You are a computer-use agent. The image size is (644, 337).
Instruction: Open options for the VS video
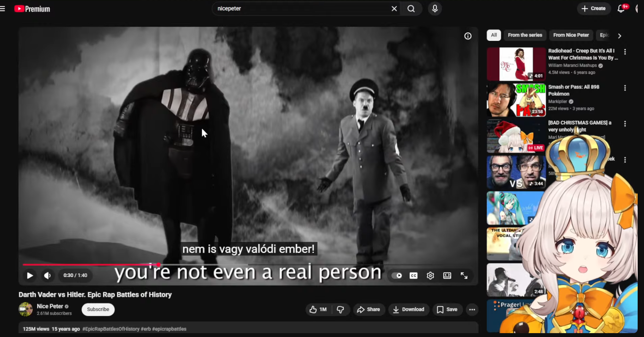point(625,160)
